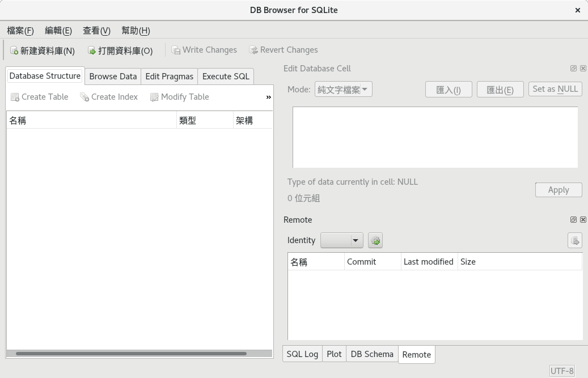Switch to the Plot tab
This screenshot has height=378, width=588.
(x=334, y=354)
